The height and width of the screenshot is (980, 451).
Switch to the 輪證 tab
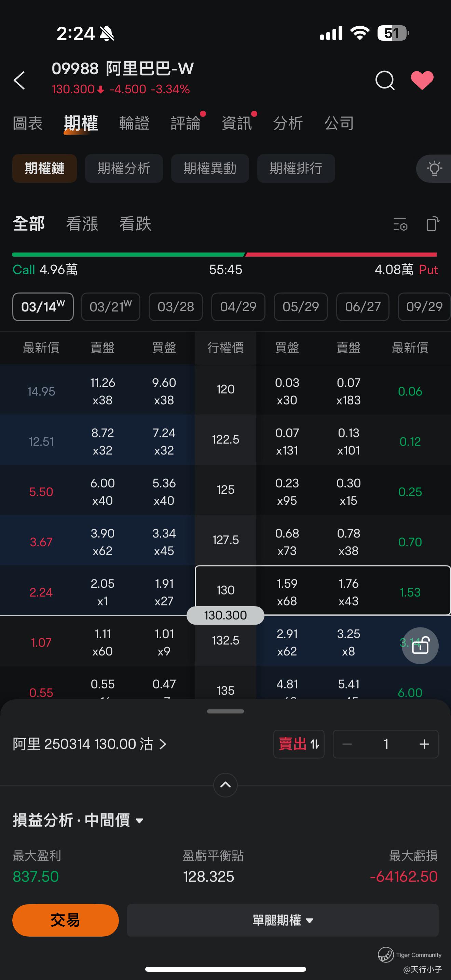(134, 123)
